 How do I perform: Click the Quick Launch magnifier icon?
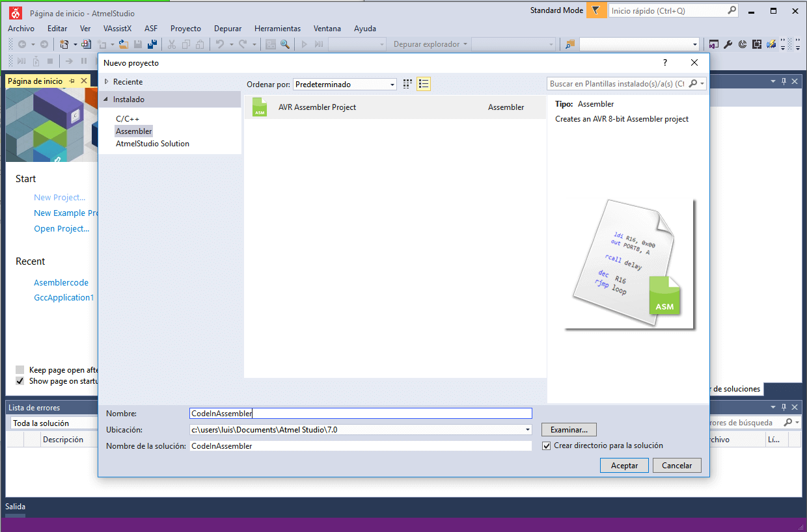(732, 10)
